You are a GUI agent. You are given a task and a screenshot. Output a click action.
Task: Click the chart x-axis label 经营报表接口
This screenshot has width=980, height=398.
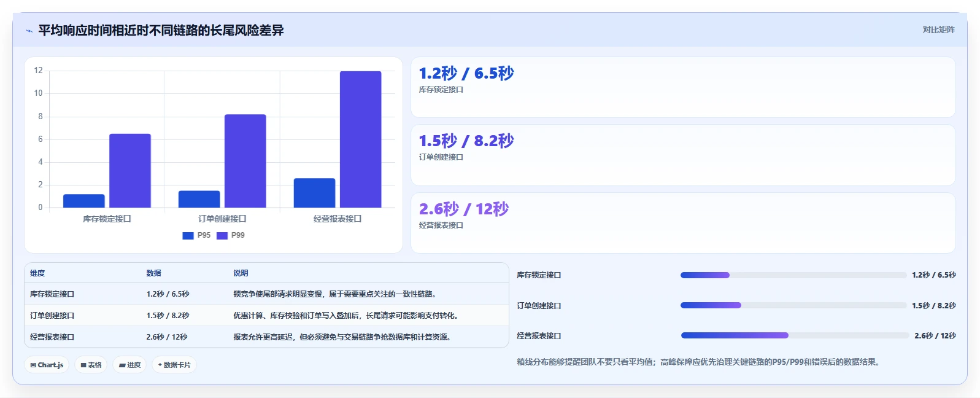tap(338, 219)
